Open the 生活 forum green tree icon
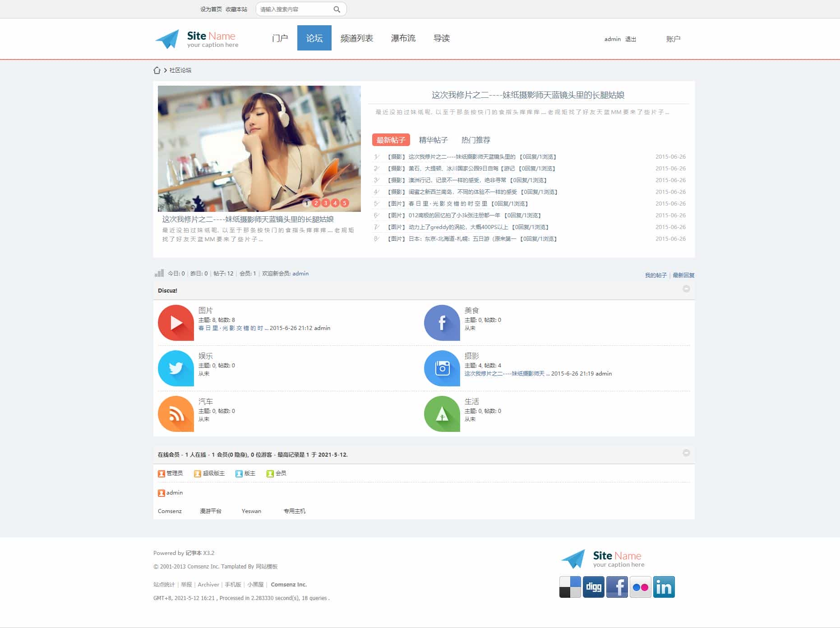The width and height of the screenshot is (840, 628). coord(442,414)
